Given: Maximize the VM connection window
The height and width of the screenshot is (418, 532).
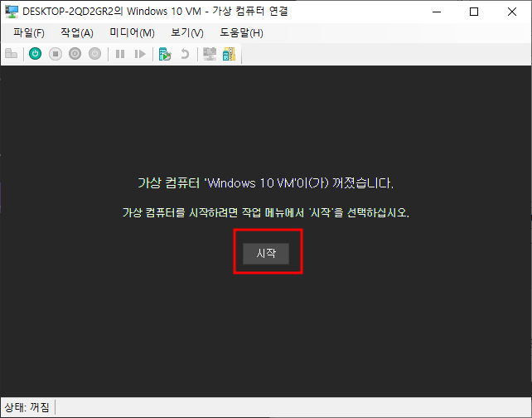Looking at the screenshot, I should tap(474, 12).
